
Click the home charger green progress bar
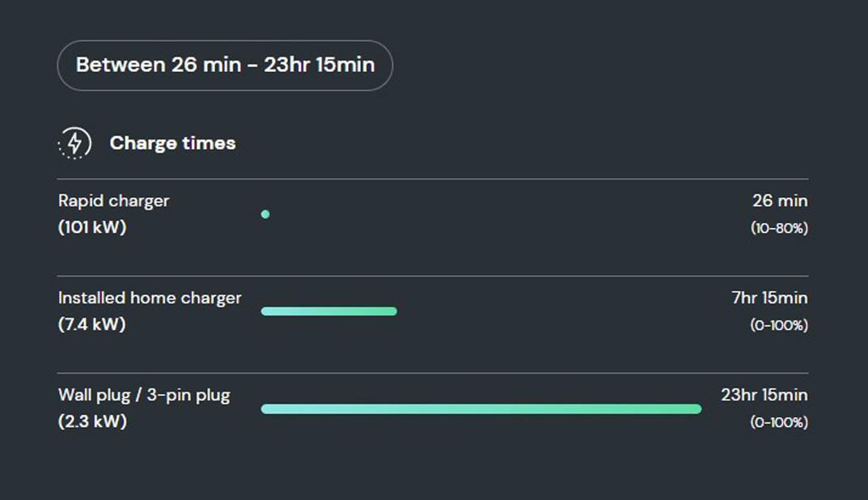pyautogui.click(x=328, y=311)
